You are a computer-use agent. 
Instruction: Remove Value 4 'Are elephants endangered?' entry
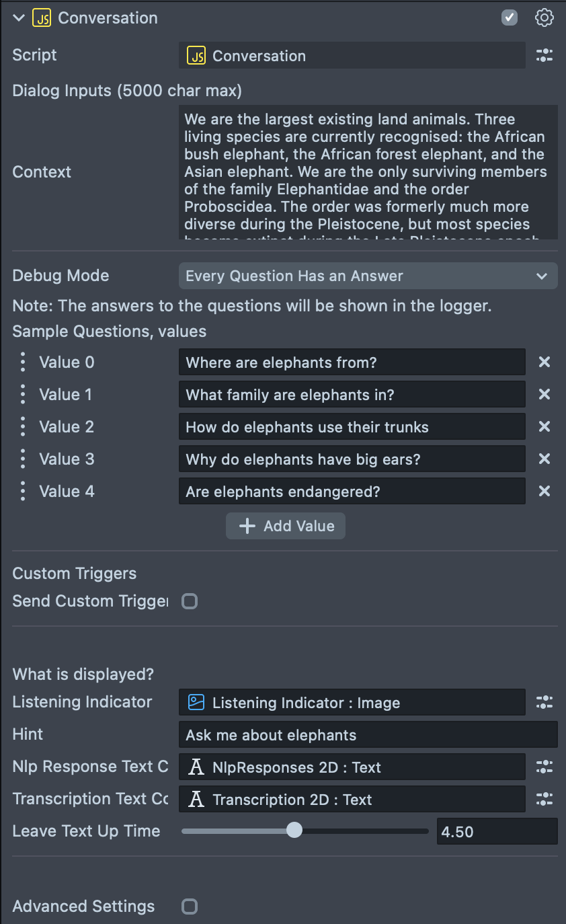pos(544,492)
